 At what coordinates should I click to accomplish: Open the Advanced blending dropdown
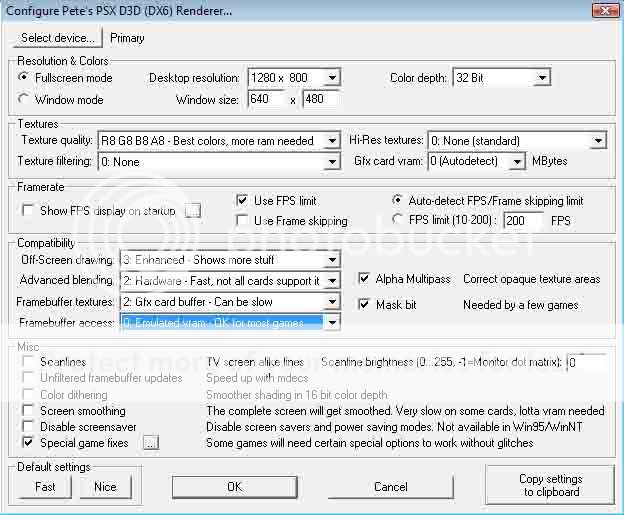point(230,281)
